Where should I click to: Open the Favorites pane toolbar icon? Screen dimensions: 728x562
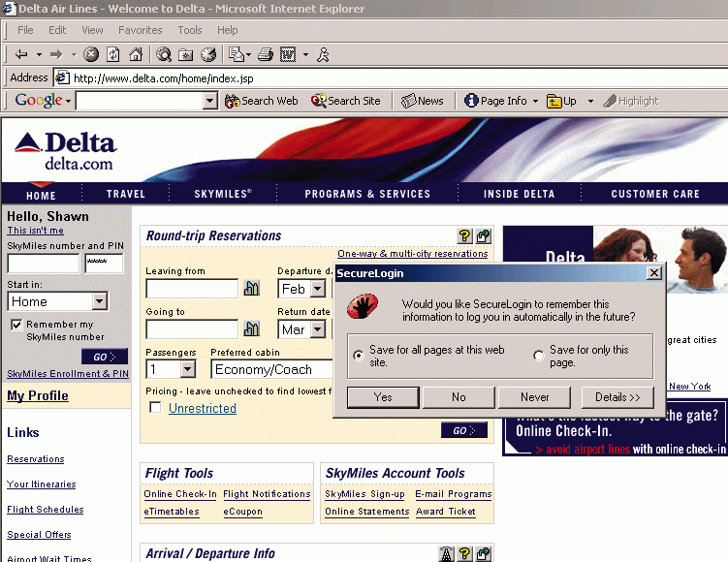tap(186, 55)
